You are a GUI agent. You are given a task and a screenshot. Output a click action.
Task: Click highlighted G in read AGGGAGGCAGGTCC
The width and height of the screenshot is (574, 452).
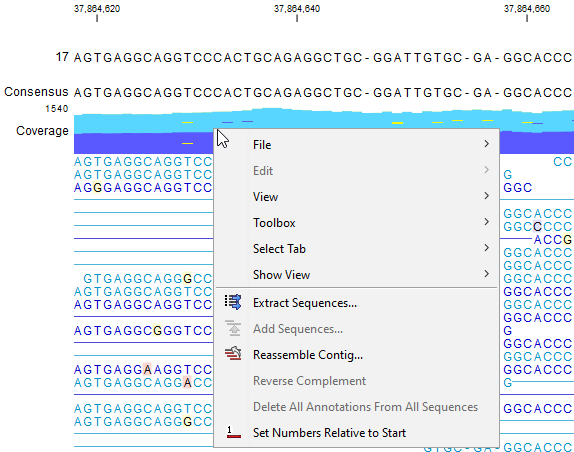[97, 188]
